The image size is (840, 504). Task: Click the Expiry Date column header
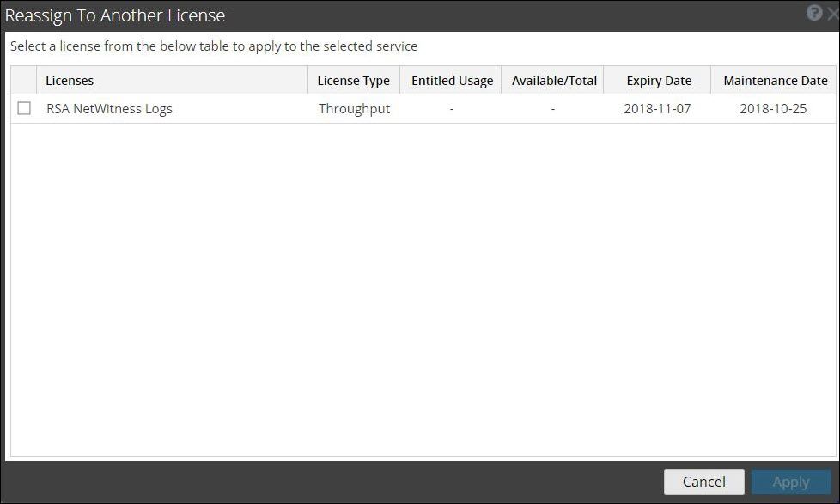(659, 81)
